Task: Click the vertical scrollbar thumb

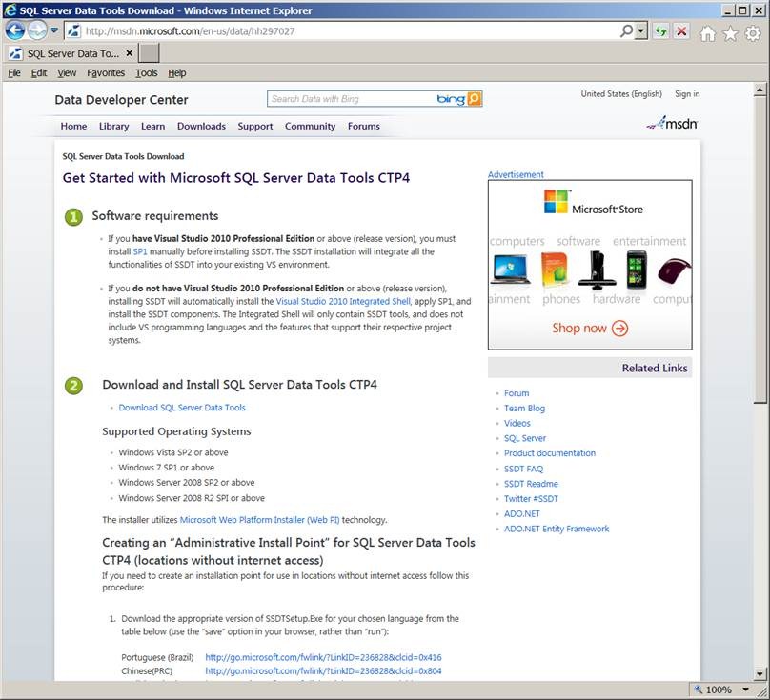Action: pyautogui.click(x=760, y=250)
